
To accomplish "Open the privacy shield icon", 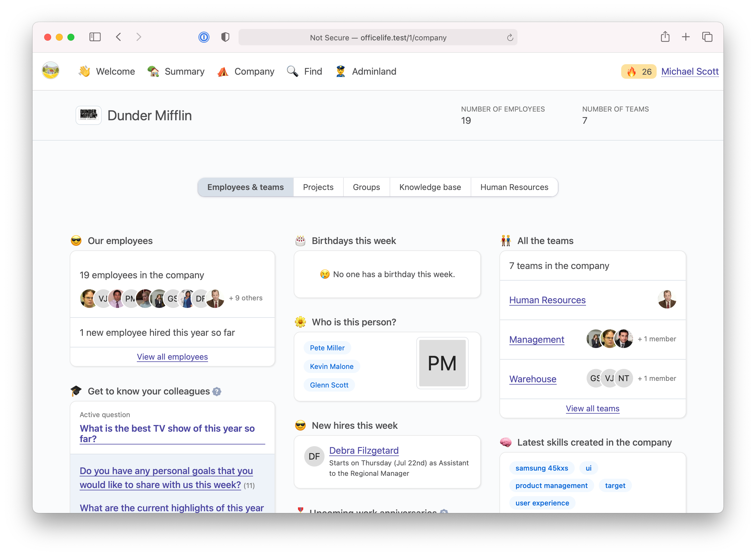I will coord(225,37).
